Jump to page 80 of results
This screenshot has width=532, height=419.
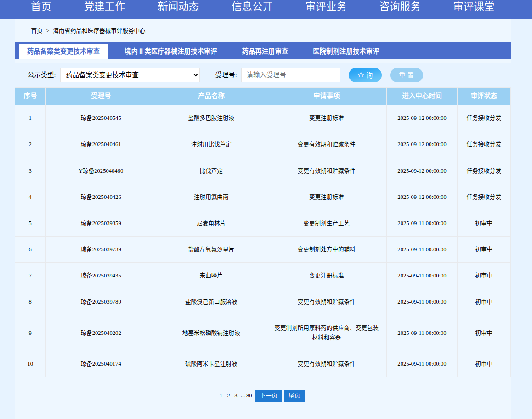tap(249, 396)
